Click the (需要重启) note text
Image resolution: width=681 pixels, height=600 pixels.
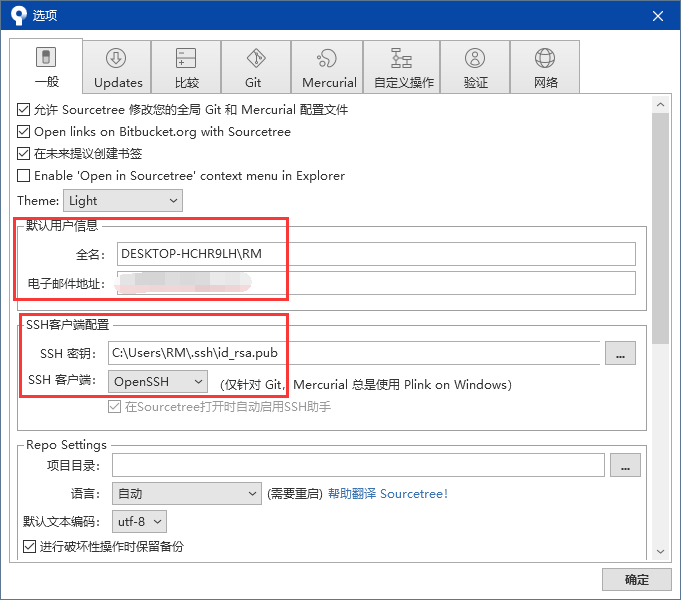click(x=295, y=494)
